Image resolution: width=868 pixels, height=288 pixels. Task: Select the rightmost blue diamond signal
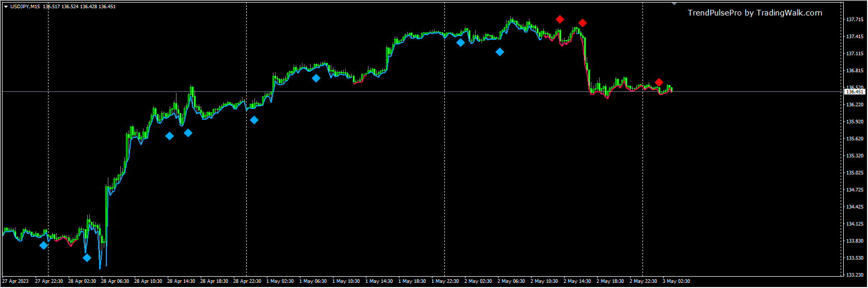click(x=500, y=52)
